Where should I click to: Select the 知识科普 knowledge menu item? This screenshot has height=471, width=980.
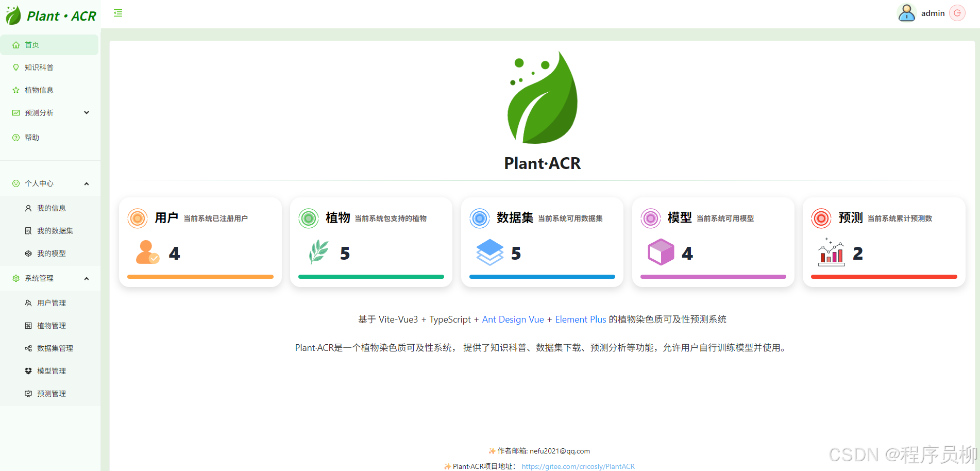38,67
